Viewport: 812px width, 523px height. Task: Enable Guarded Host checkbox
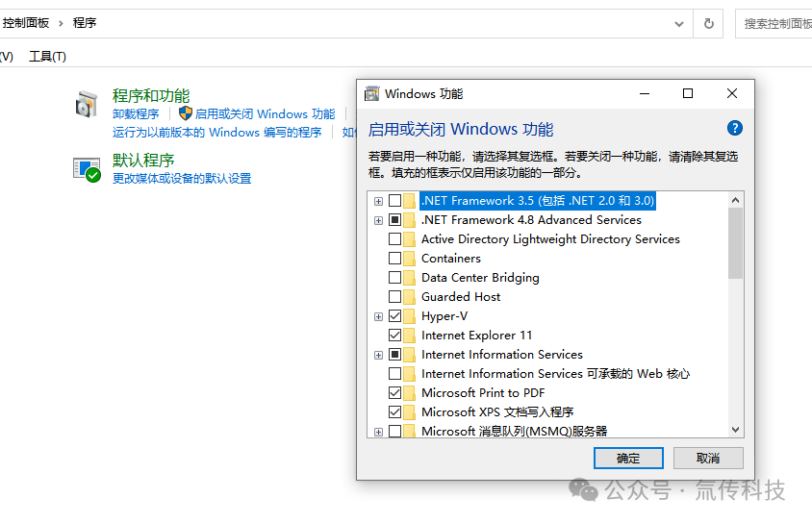pyautogui.click(x=394, y=297)
